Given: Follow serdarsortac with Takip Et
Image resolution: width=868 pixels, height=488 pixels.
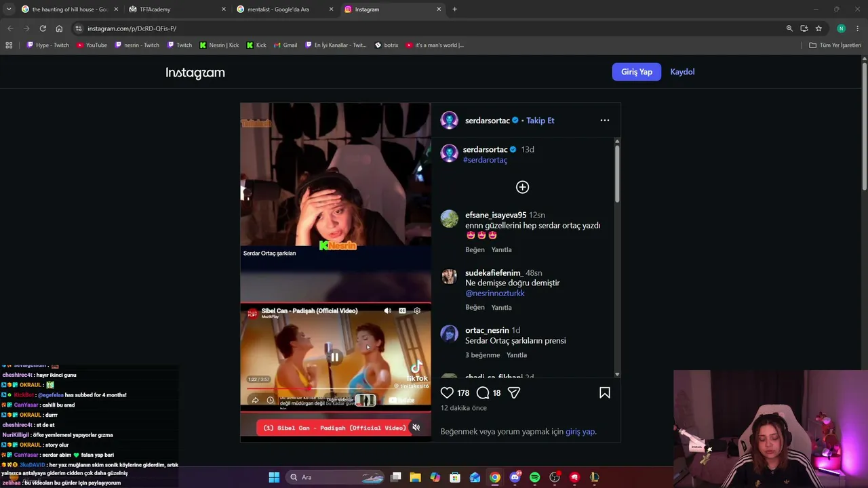Looking at the screenshot, I should pyautogui.click(x=540, y=121).
